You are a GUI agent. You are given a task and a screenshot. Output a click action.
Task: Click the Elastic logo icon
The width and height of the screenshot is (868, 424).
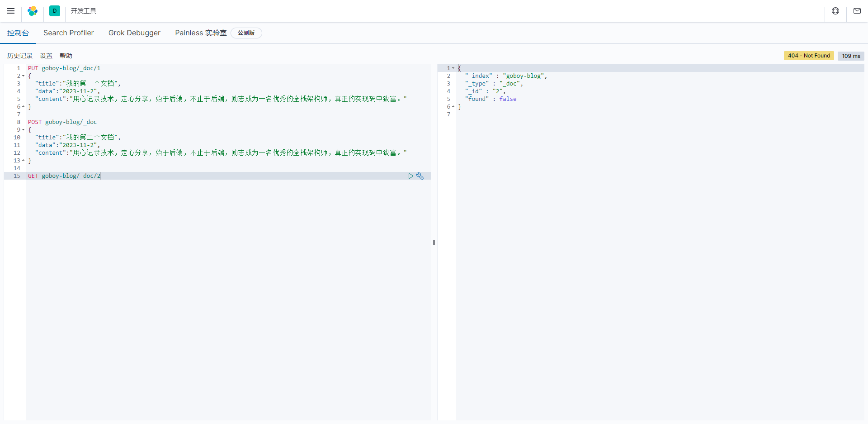coord(33,11)
